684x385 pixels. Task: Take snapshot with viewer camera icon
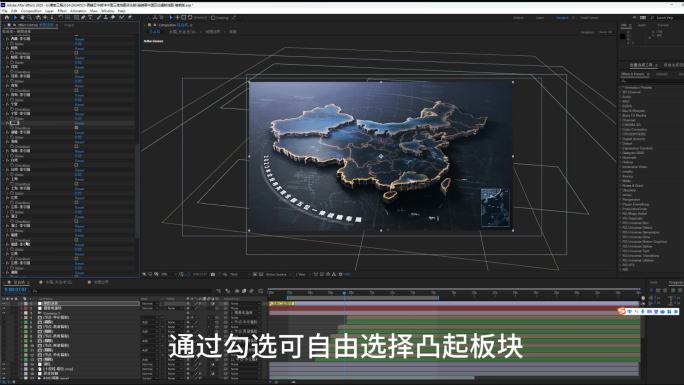click(213, 274)
